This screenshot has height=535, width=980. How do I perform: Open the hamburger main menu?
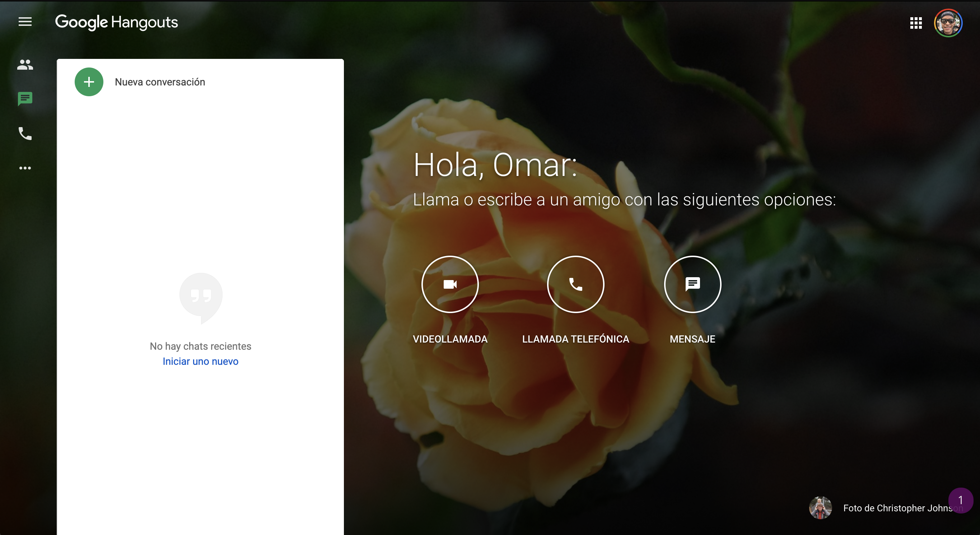(x=25, y=22)
